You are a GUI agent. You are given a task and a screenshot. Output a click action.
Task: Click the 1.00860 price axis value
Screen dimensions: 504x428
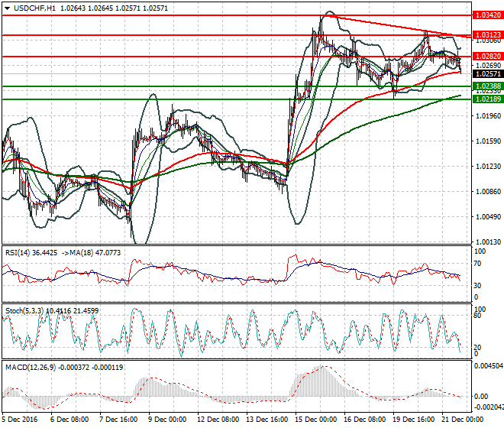pyautogui.click(x=488, y=192)
